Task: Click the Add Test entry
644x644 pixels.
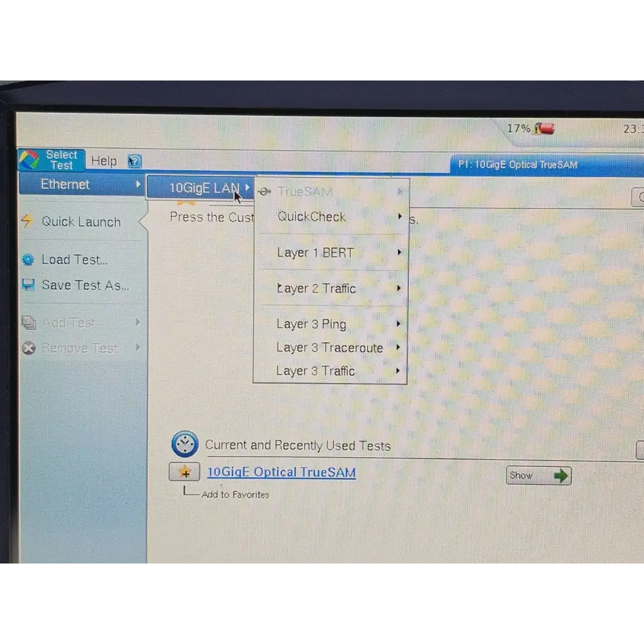Action: [69, 323]
